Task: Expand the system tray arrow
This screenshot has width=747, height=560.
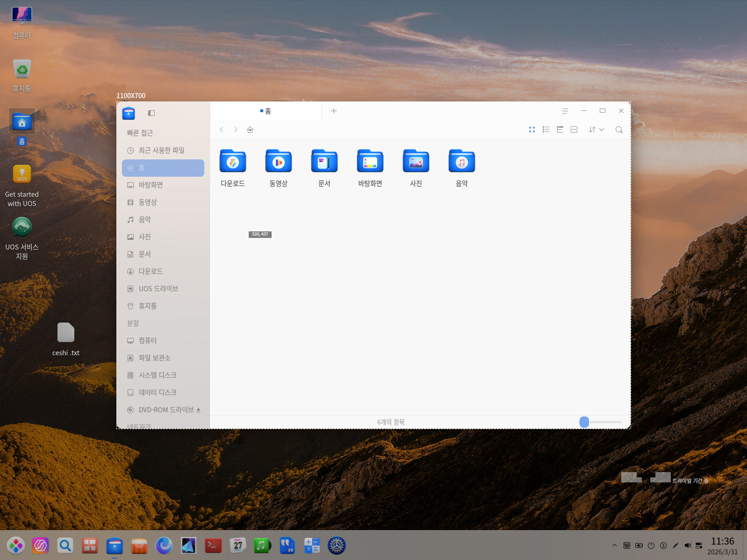Action: coord(614,545)
